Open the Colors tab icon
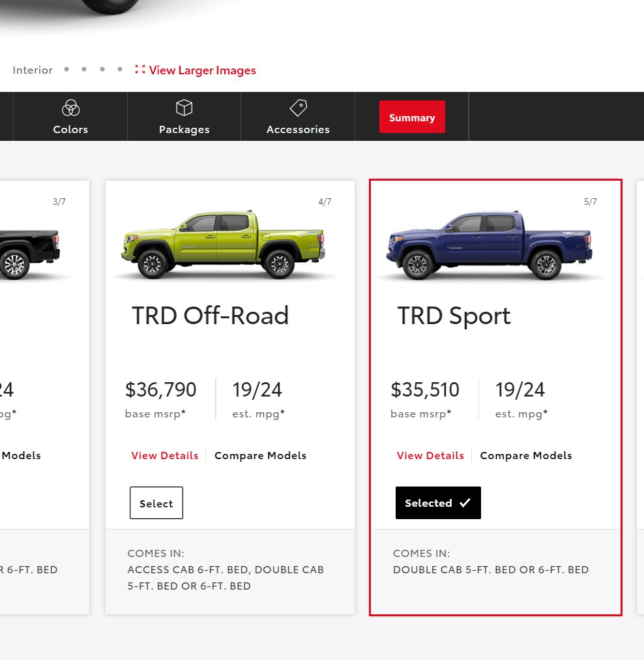 70,108
